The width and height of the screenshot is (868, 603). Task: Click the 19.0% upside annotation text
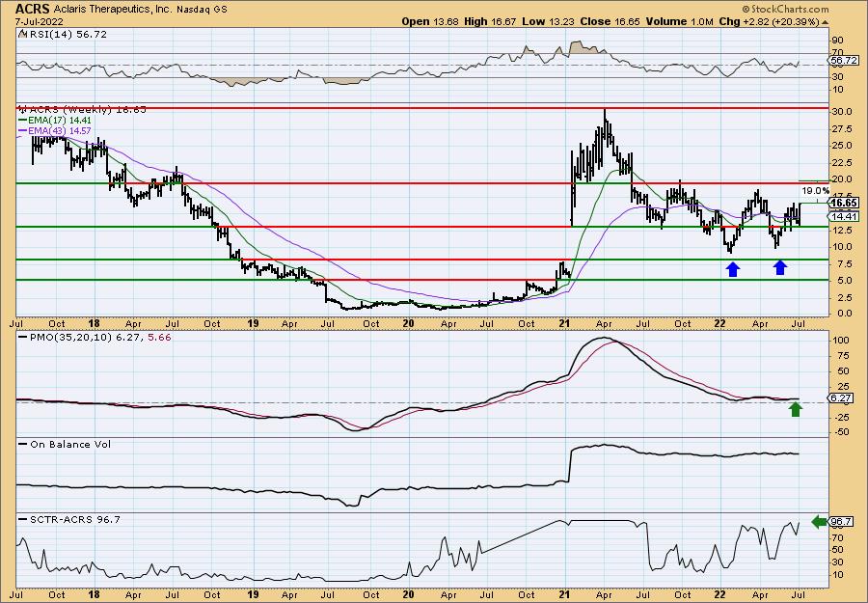coord(815,190)
